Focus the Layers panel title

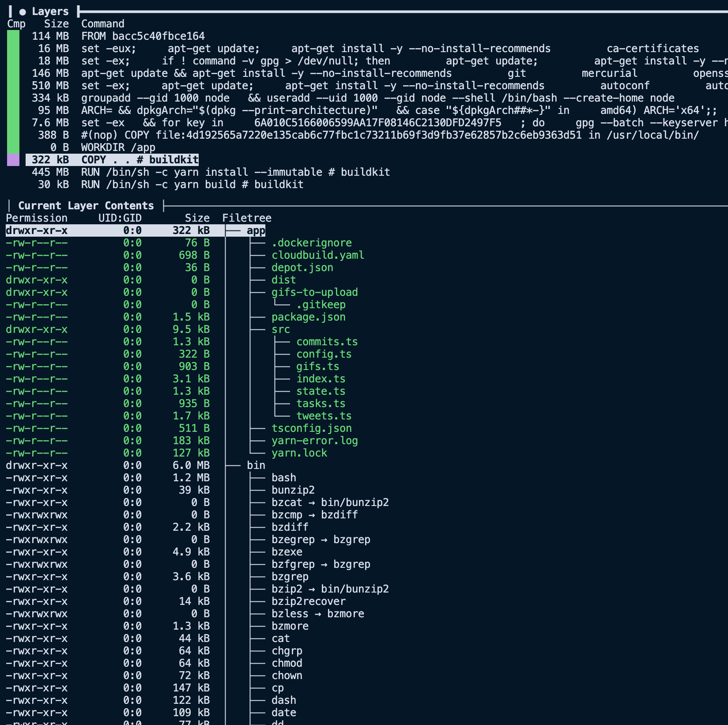[50, 11]
